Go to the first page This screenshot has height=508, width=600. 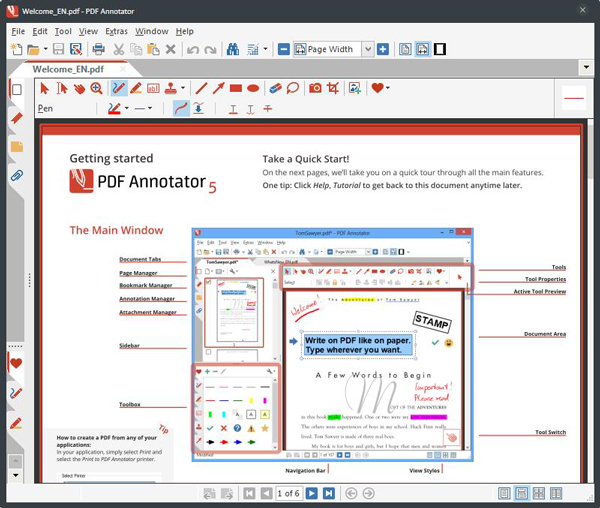(249, 493)
